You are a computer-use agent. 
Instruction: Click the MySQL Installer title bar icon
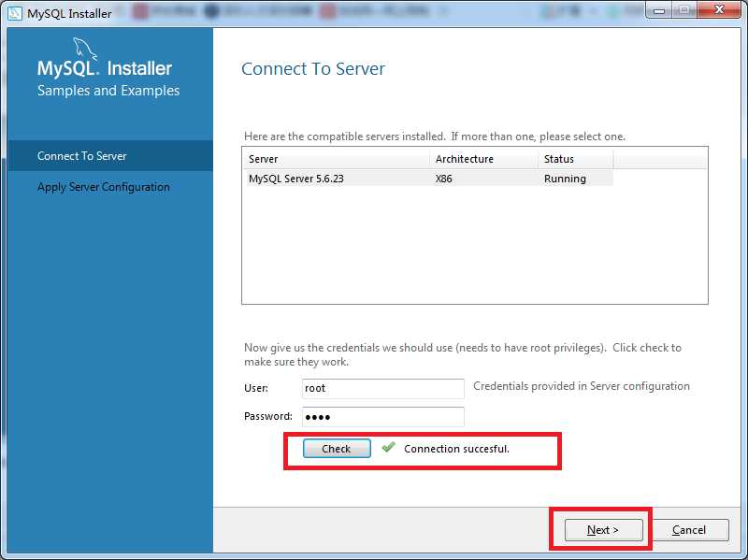coord(15,13)
